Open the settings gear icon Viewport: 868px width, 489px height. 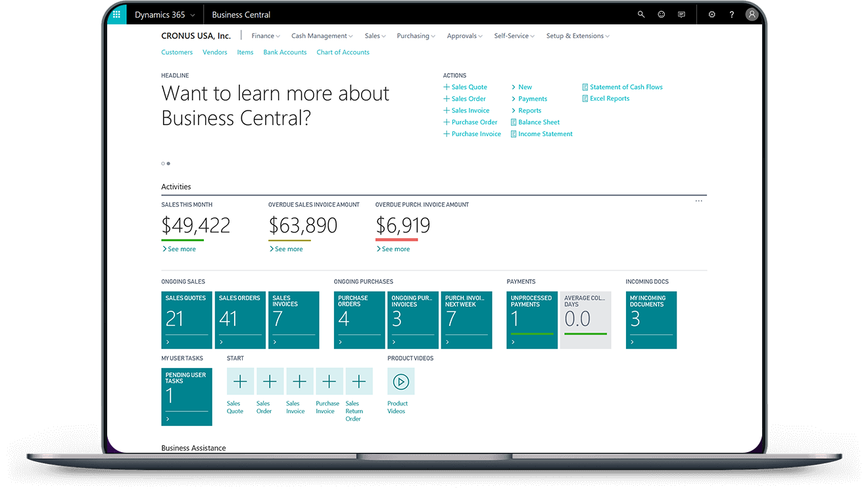[711, 14]
